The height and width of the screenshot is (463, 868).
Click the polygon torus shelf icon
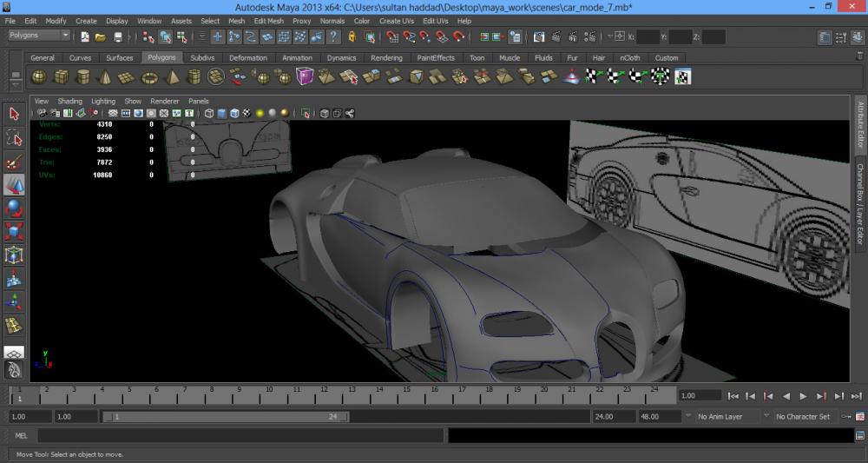click(149, 77)
